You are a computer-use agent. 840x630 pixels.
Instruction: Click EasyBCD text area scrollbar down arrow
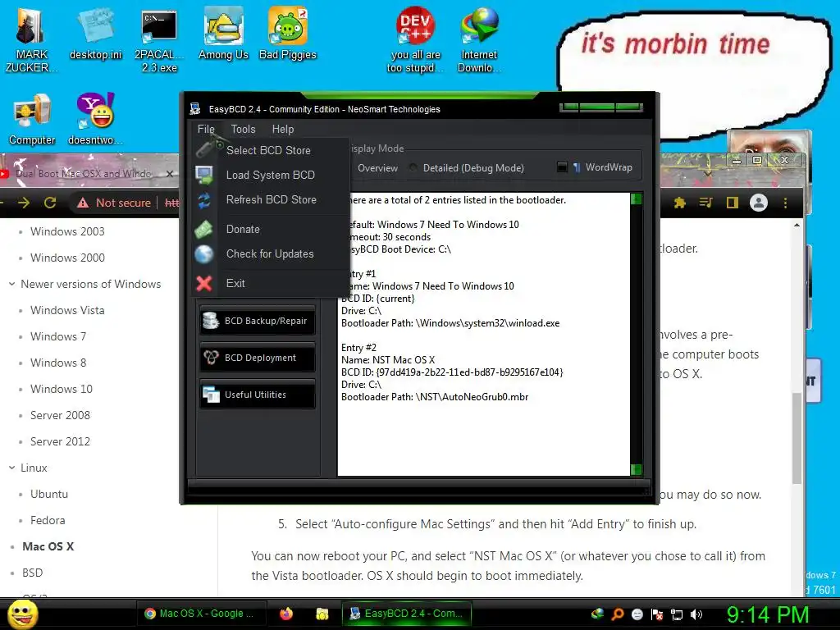pyautogui.click(x=637, y=470)
